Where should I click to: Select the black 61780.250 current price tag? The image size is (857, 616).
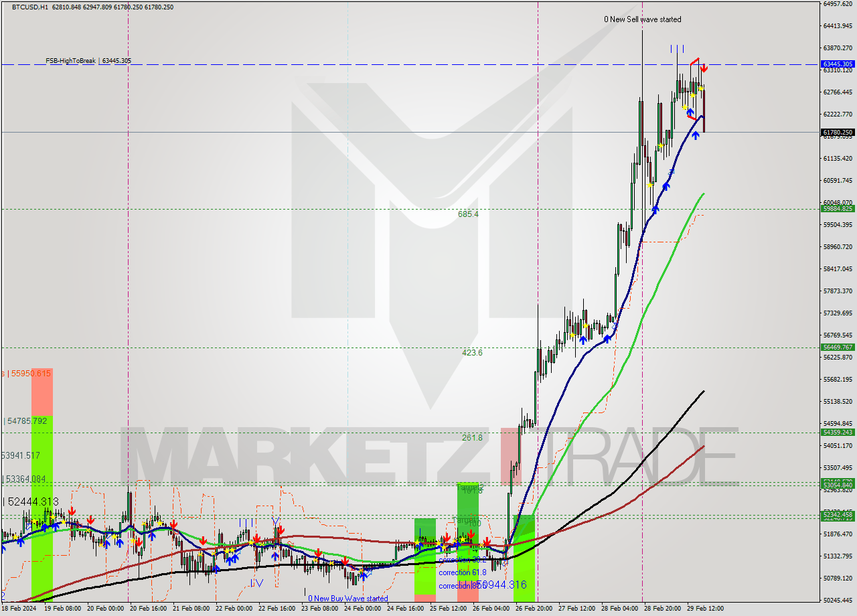838,133
